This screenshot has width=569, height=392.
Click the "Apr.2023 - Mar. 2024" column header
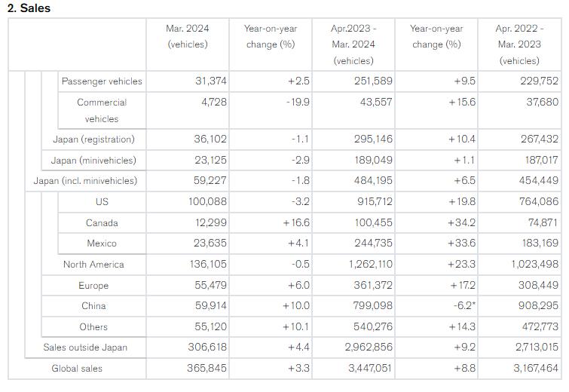[x=353, y=44]
